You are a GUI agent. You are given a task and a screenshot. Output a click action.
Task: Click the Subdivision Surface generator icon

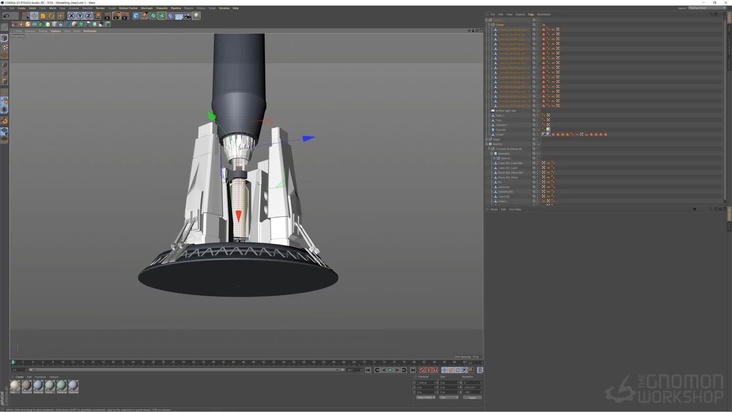pos(153,16)
